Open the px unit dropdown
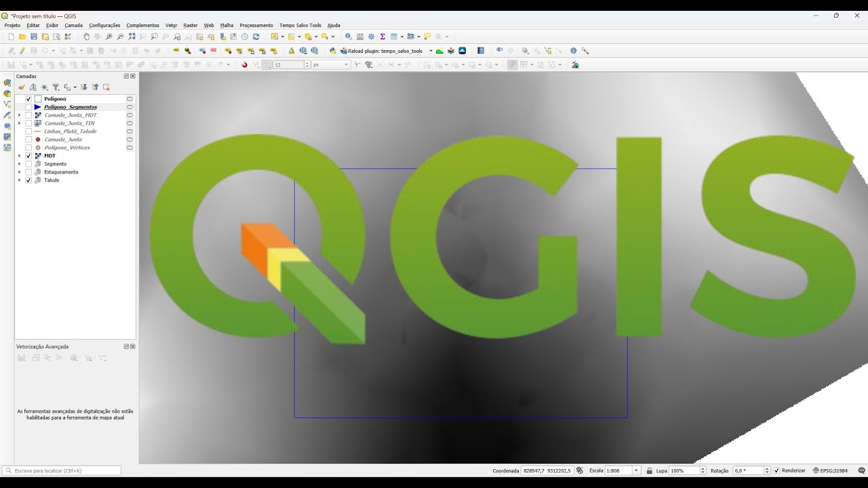This screenshot has height=488, width=868. pyautogui.click(x=331, y=65)
